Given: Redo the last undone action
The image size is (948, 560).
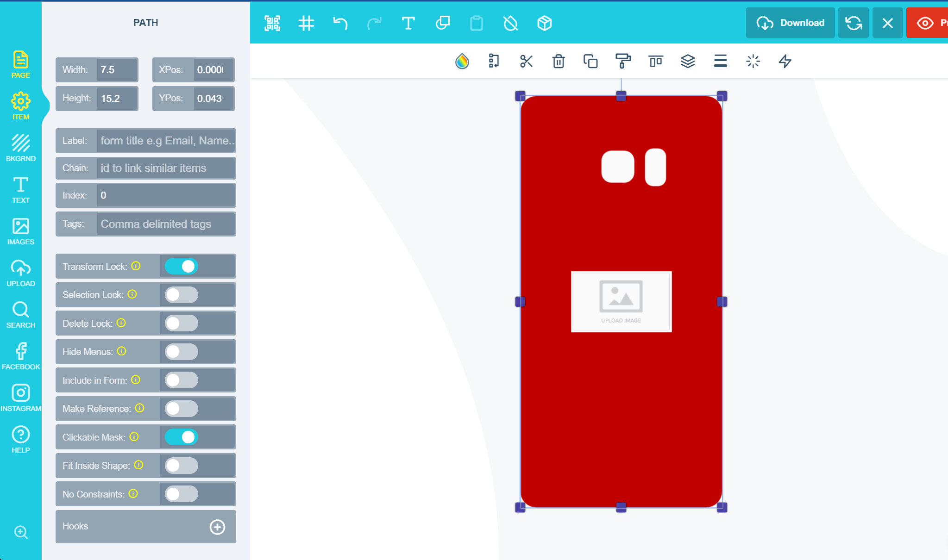Looking at the screenshot, I should click(374, 23).
